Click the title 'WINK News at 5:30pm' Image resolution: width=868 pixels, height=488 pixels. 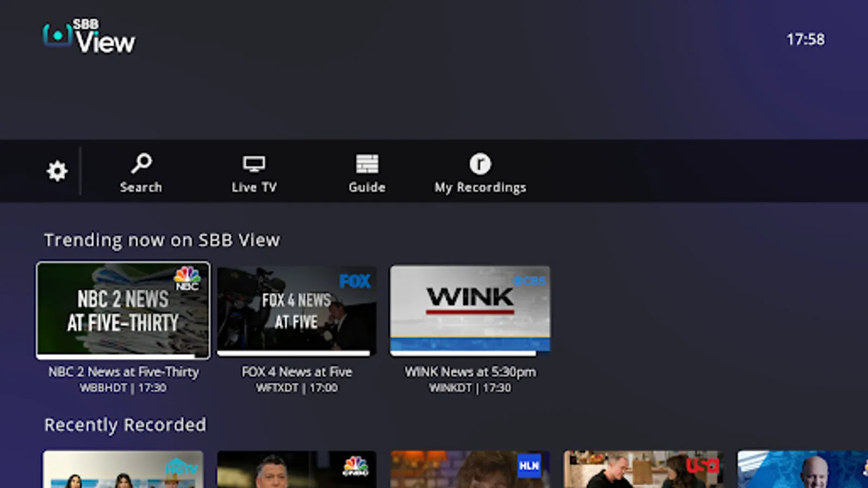470,372
